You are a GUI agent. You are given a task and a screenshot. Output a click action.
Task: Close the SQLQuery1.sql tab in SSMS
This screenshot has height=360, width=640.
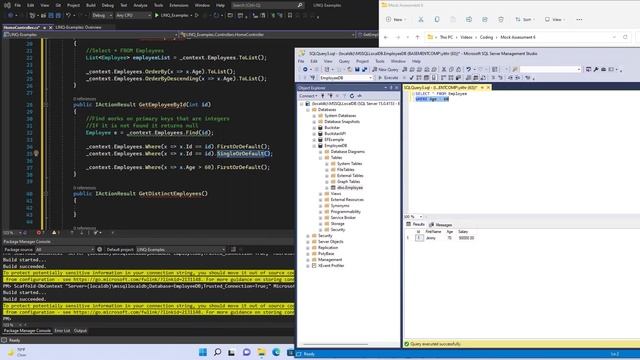point(488,88)
